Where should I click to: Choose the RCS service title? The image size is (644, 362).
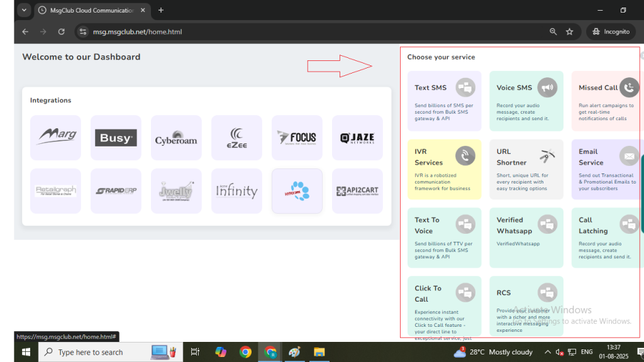point(504,293)
